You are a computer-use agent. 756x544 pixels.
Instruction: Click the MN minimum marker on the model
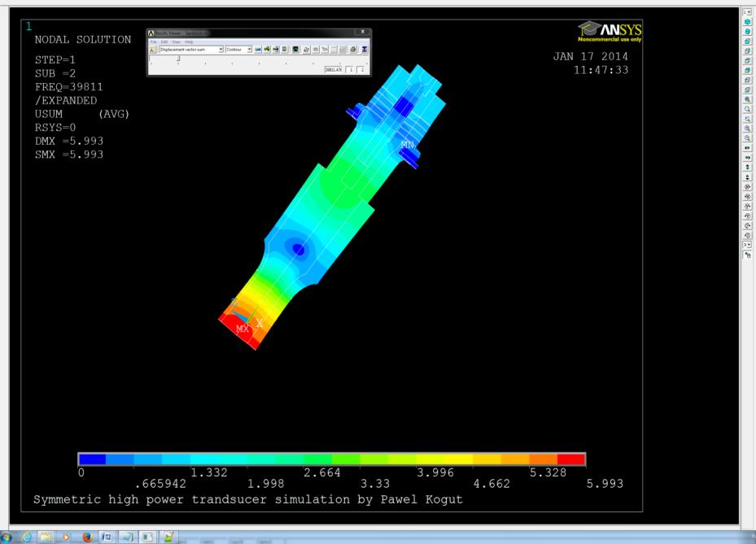(408, 144)
